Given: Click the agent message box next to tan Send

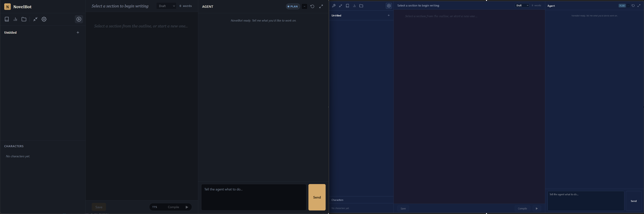Looking at the screenshot, I should click(x=253, y=197).
